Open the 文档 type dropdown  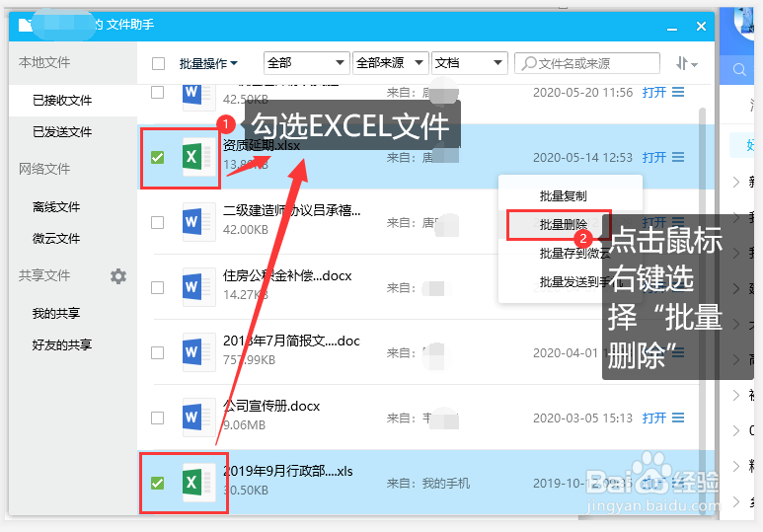tap(469, 63)
